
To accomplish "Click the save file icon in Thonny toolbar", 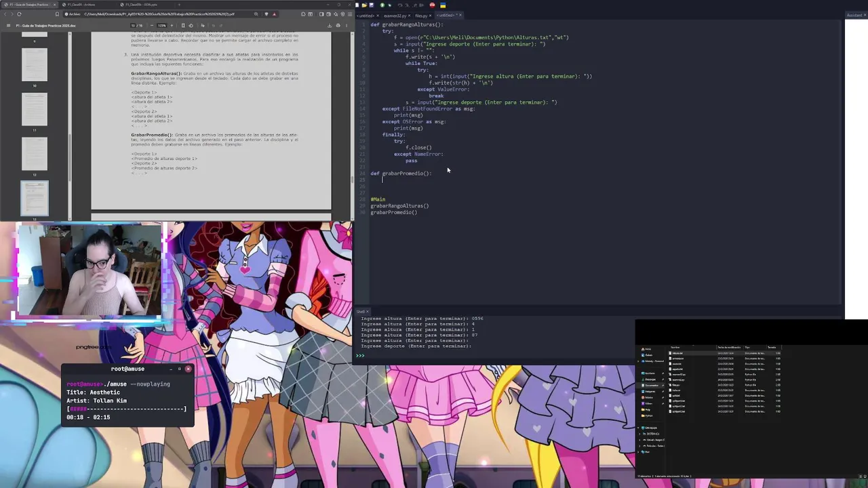I will pyautogui.click(x=372, y=5).
